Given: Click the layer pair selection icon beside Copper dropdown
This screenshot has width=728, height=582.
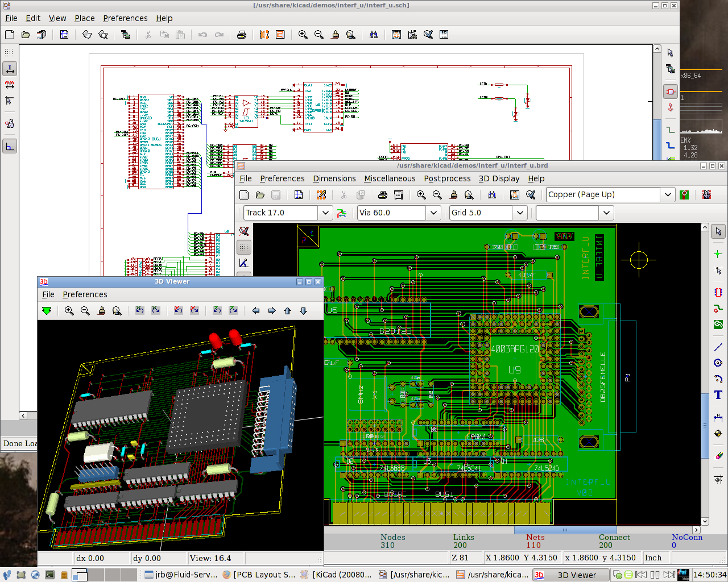Looking at the screenshot, I should [x=684, y=195].
